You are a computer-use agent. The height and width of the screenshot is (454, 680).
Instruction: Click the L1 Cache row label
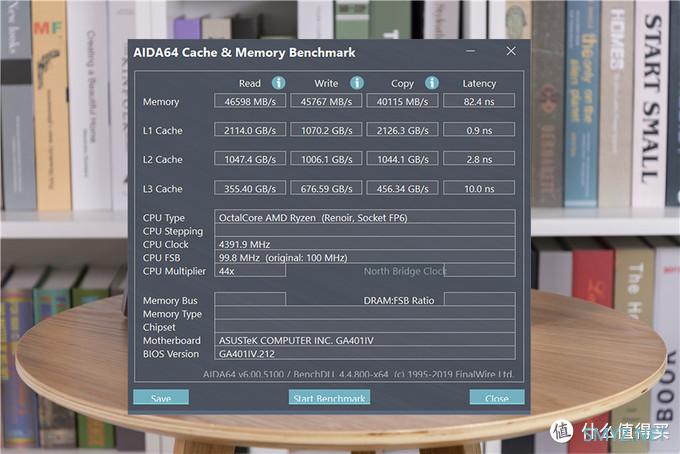[163, 131]
